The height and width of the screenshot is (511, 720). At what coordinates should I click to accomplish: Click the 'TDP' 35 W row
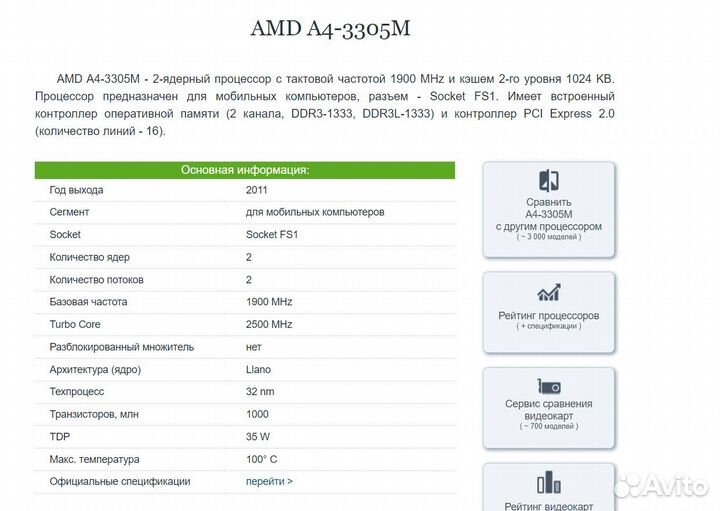click(245, 437)
